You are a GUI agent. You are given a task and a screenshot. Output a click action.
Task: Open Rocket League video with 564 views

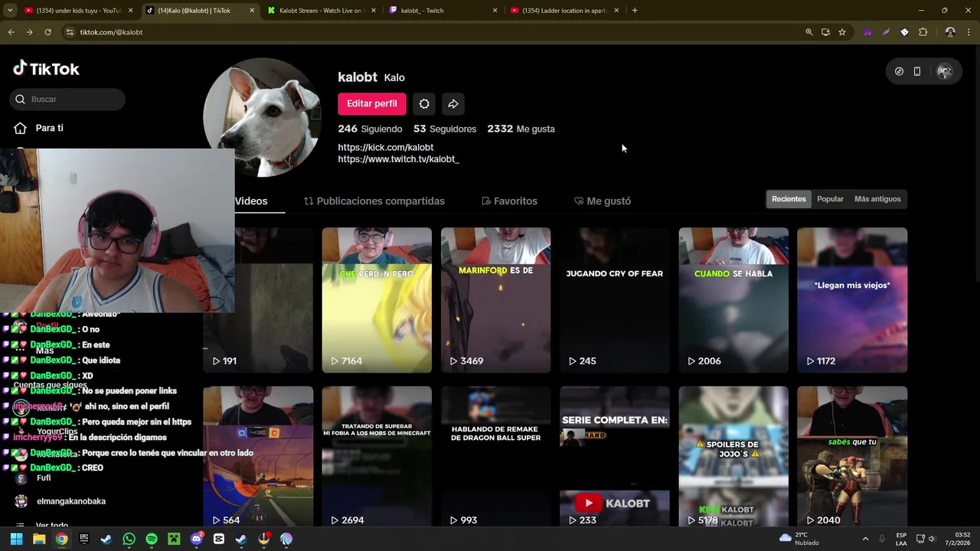258,456
